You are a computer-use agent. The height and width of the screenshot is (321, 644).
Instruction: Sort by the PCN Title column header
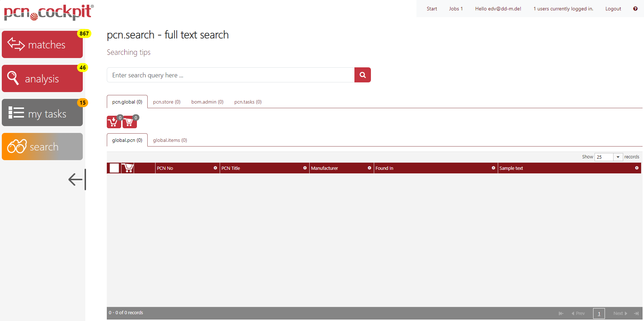(x=231, y=168)
